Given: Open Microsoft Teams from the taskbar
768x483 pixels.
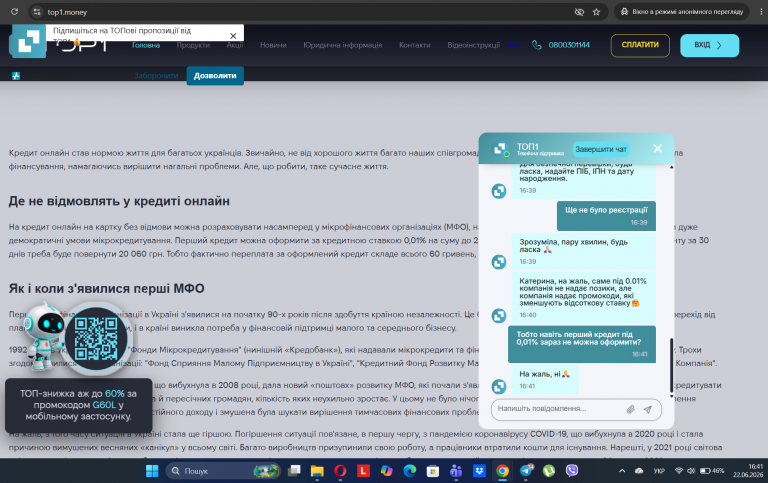Looking at the screenshot, I should coord(456,471).
